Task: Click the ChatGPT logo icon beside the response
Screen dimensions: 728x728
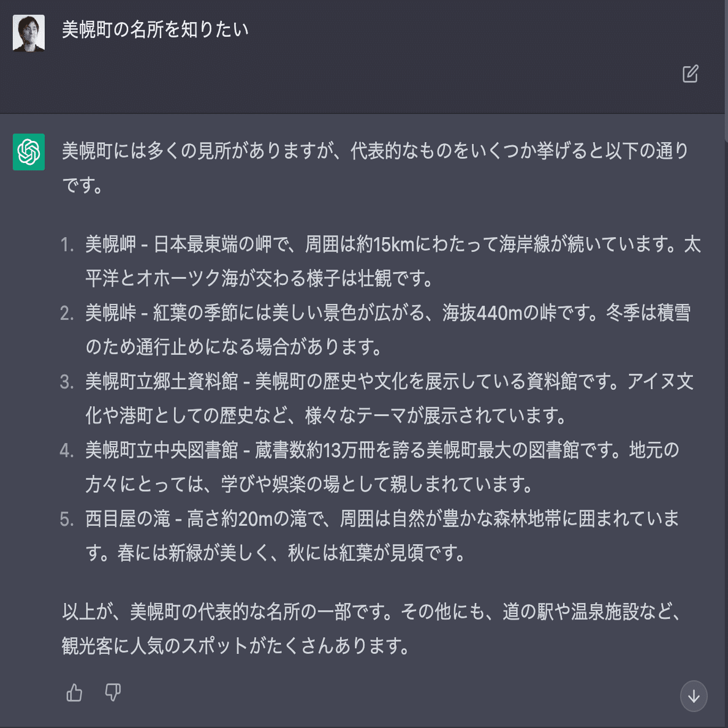Action: [x=28, y=151]
